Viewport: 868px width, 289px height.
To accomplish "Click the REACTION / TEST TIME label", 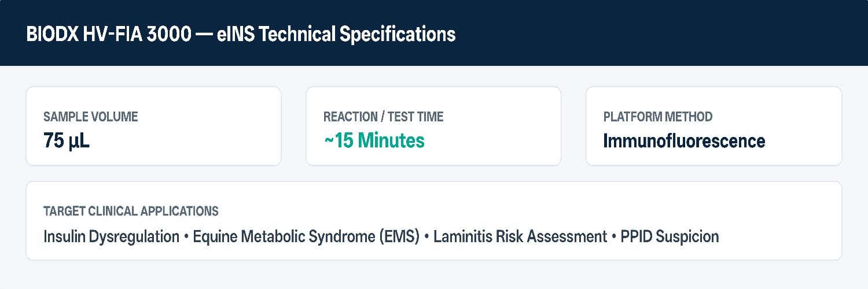I will point(383,117).
